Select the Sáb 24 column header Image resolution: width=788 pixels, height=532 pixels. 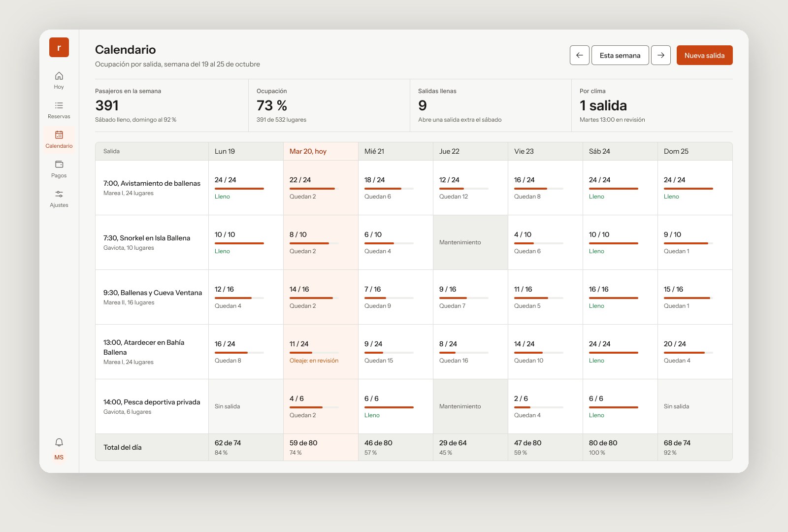620,151
